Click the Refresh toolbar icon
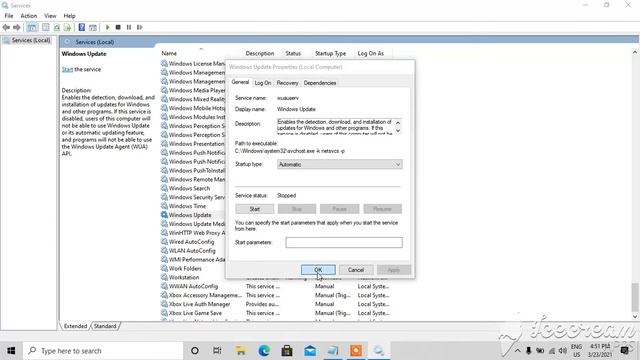Viewport: 640px width, 360px height. tap(57, 27)
